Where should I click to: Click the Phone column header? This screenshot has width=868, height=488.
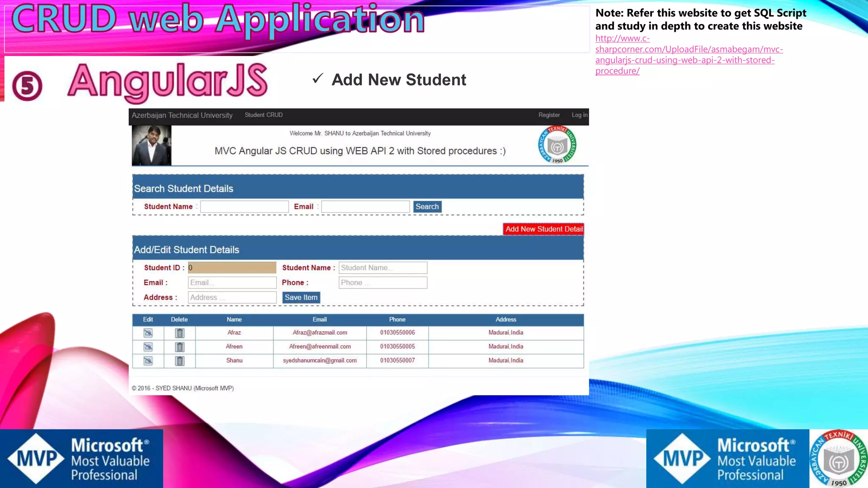coord(397,319)
